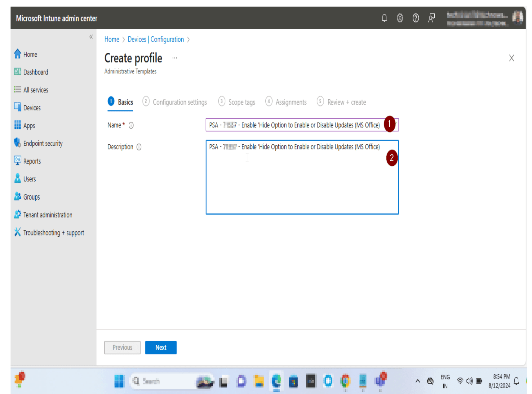Switch to the Review + create step
The width and height of the screenshot is (532, 394).
click(341, 102)
